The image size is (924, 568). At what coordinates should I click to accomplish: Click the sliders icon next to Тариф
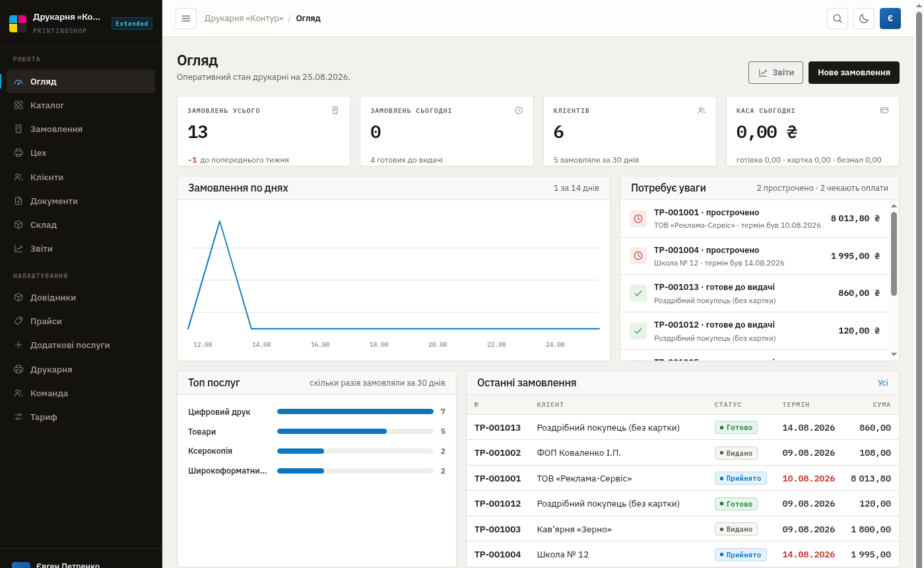tap(18, 417)
